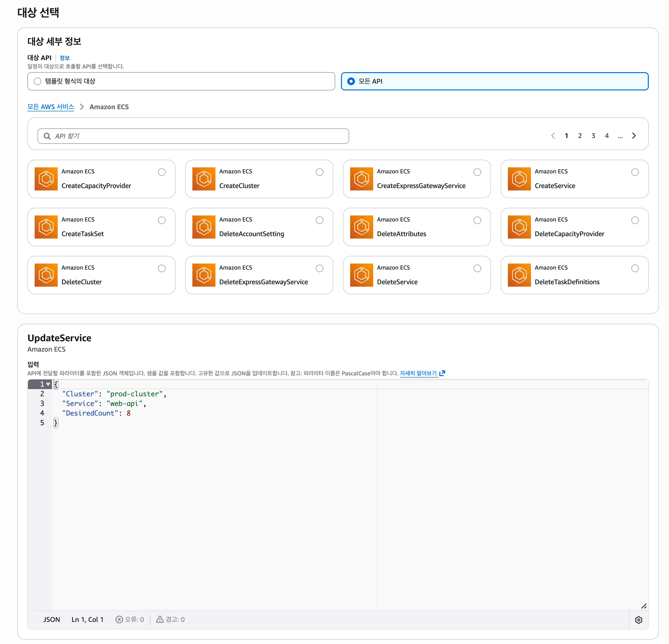This screenshot has height=644, width=669.
Task: Click line 4 "DesiredCount" in JSON editor
Action: point(90,413)
